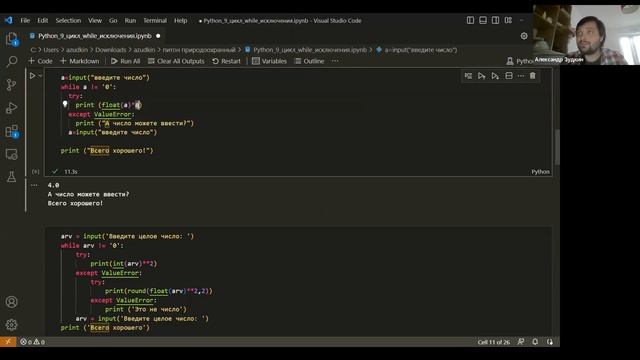640x360 pixels.
Task: Click the unsaved dot on notebook tab
Action: (x=158, y=36)
